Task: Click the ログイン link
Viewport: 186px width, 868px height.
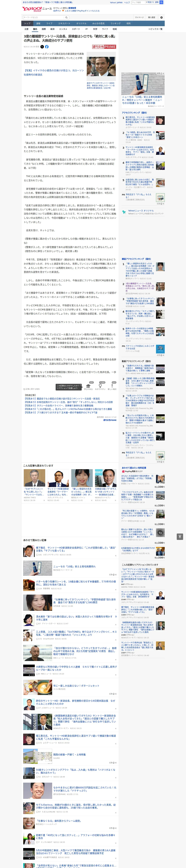Action: tap(57, 11)
